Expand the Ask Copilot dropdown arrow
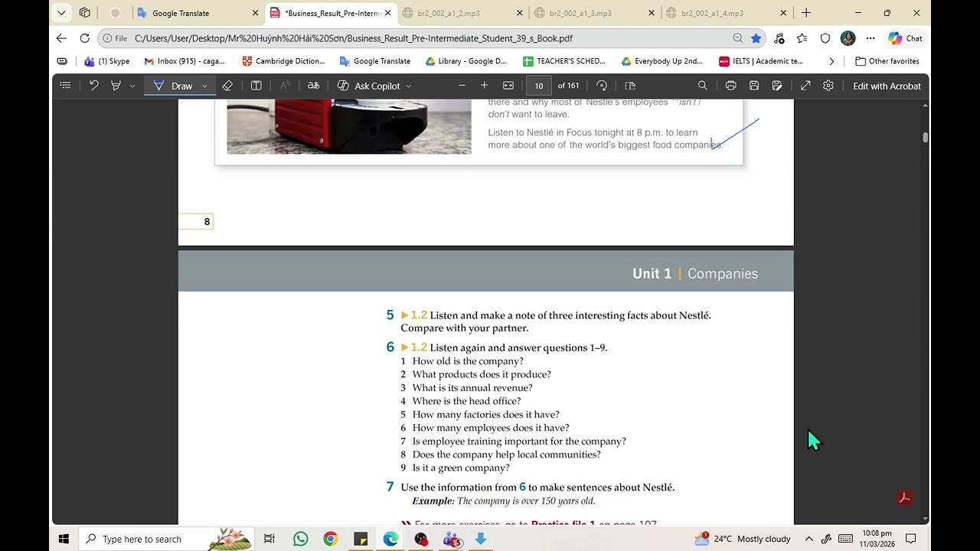 tap(409, 86)
